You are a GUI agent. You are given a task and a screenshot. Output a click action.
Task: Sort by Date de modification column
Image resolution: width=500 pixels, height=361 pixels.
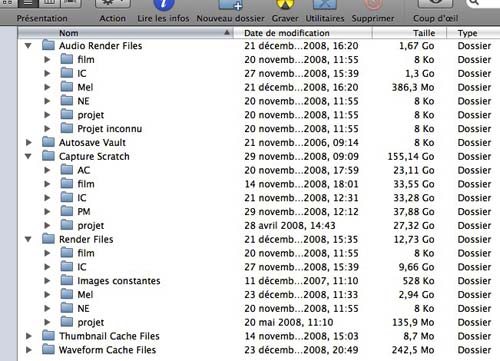click(x=303, y=33)
